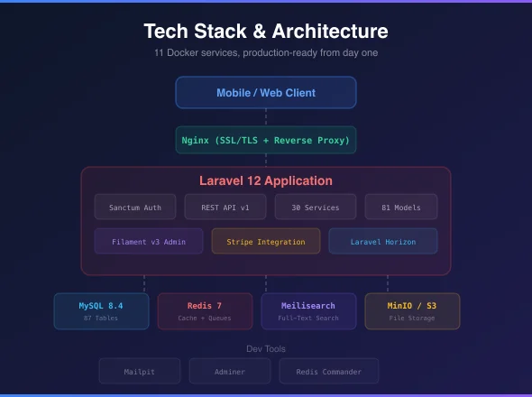The image size is (532, 397).
Task: Click the Full-Text Search caption
Action: pos(308,318)
